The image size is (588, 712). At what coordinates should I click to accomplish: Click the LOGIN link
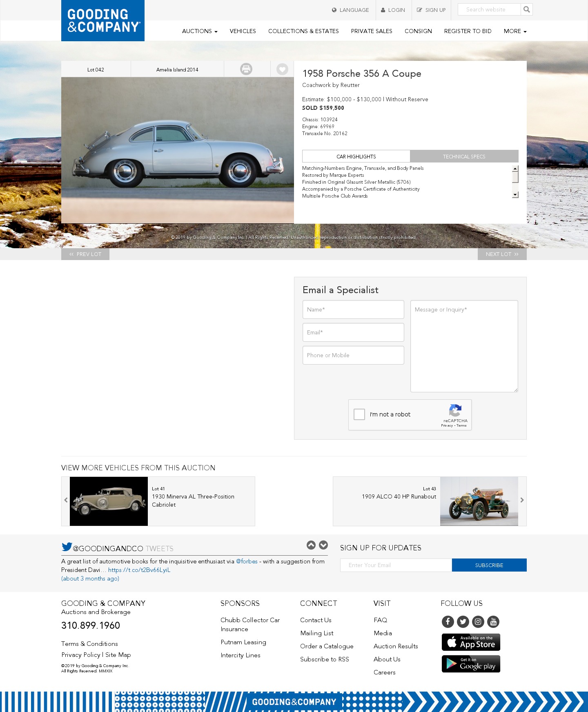click(393, 10)
